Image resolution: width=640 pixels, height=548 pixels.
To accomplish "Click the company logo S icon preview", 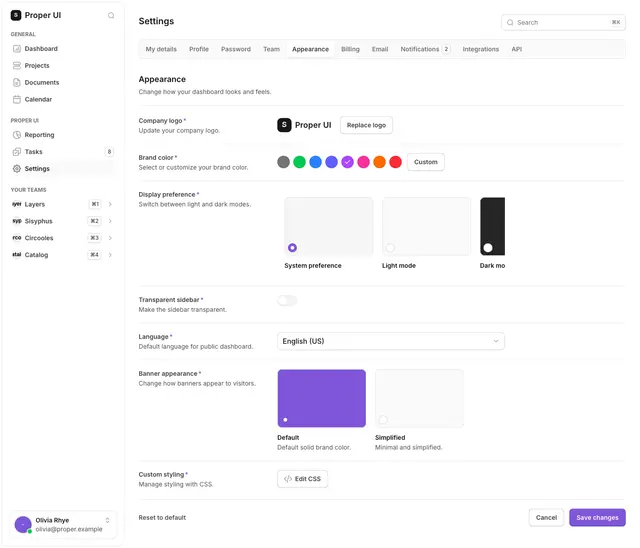I will pyautogui.click(x=284, y=125).
